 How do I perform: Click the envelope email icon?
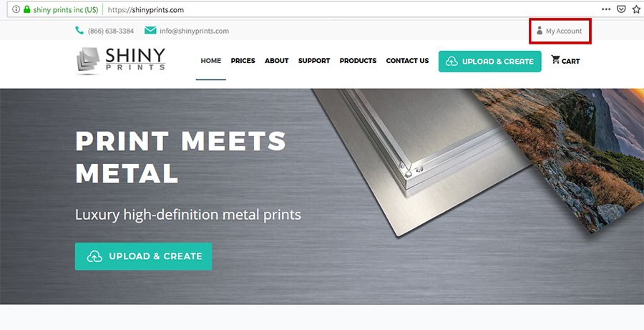150,30
